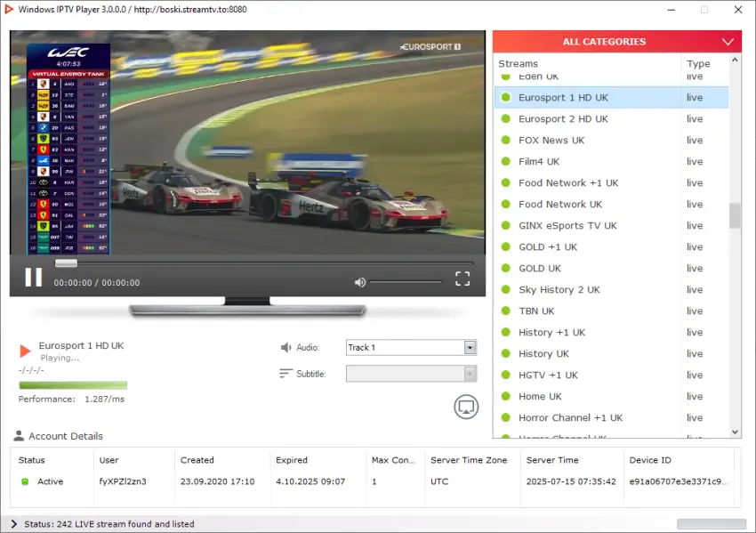Click the expiry date 4.10.2025 09:07
This screenshot has width=756, height=533.
(x=310, y=481)
